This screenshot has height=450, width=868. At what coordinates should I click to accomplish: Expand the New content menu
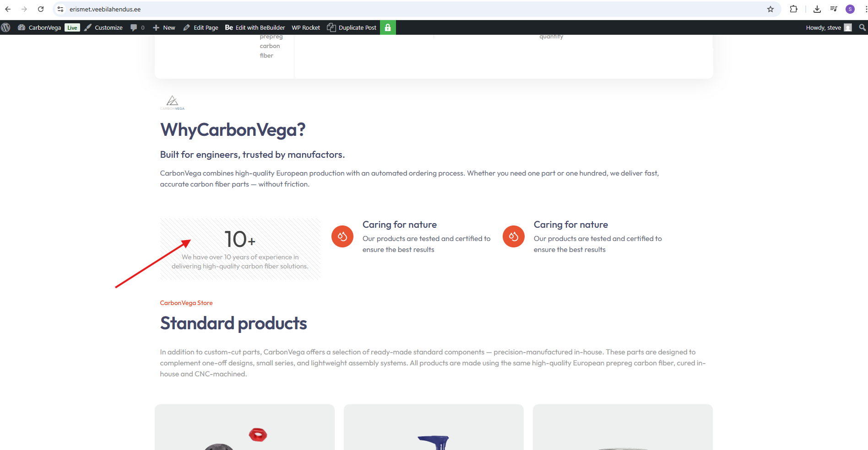click(x=164, y=27)
